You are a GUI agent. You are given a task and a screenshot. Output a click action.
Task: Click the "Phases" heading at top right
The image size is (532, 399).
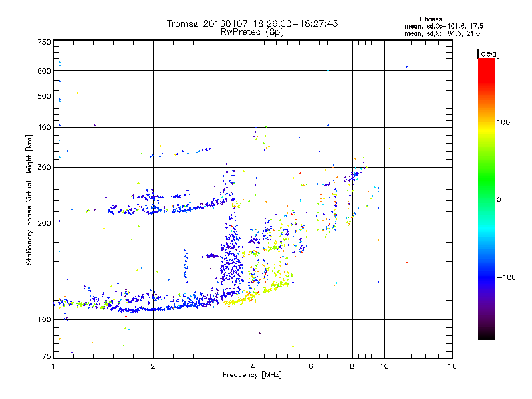pos(430,19)
